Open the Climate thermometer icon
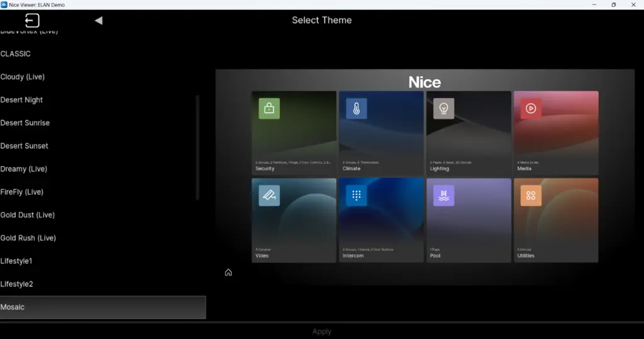The width and height of the screenshot is (644, 339). tap(356, 108)
